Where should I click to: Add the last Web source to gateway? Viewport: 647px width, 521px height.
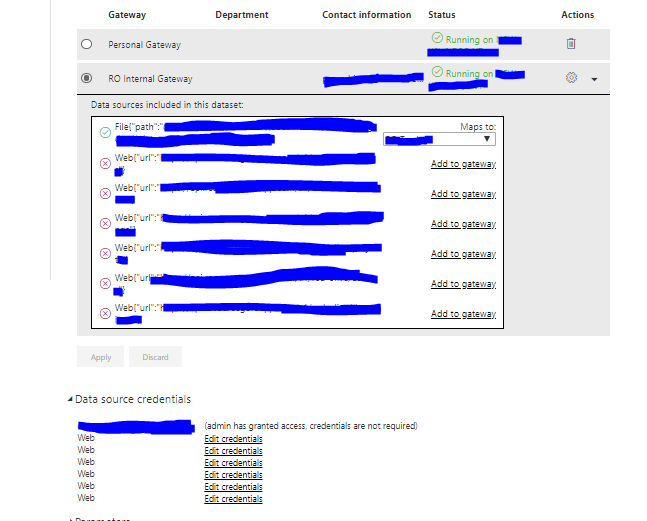pos(463,314)
